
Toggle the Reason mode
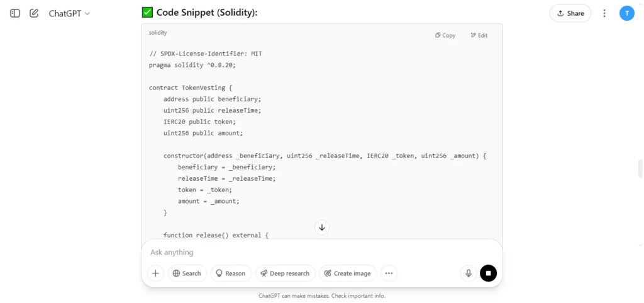pyautogui.click(x=231, y=273)
